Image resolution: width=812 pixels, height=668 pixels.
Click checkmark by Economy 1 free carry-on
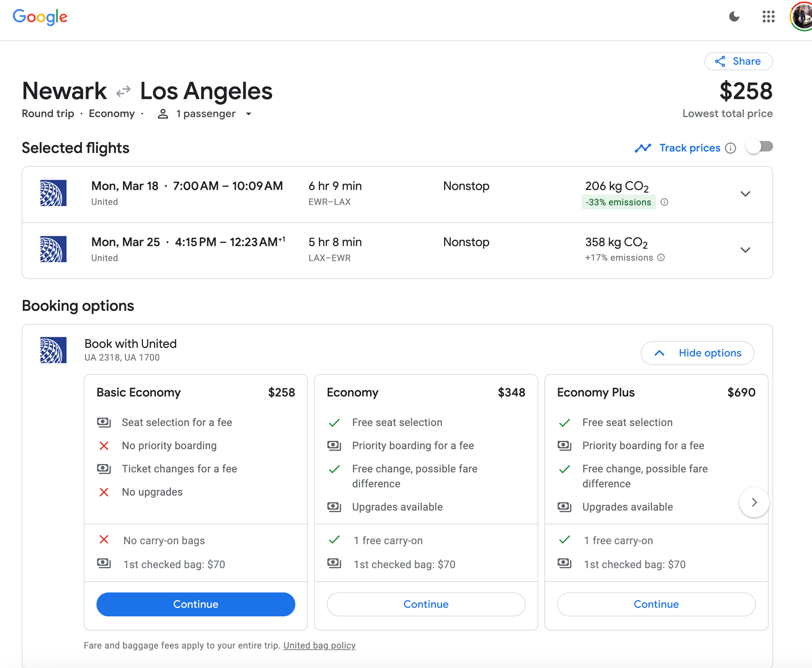[334, 540]
